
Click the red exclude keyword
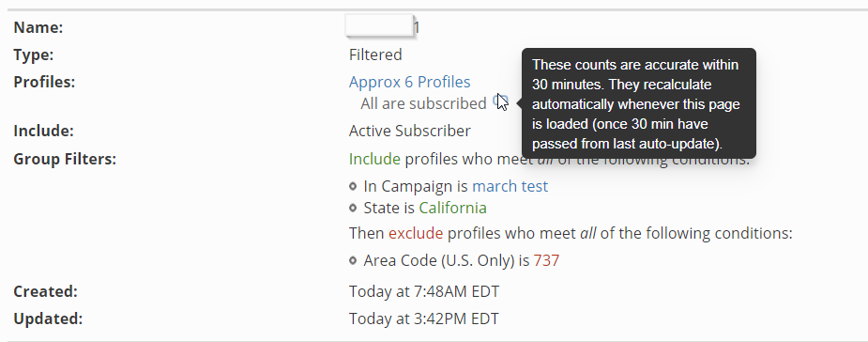click(x=416, y=233)
